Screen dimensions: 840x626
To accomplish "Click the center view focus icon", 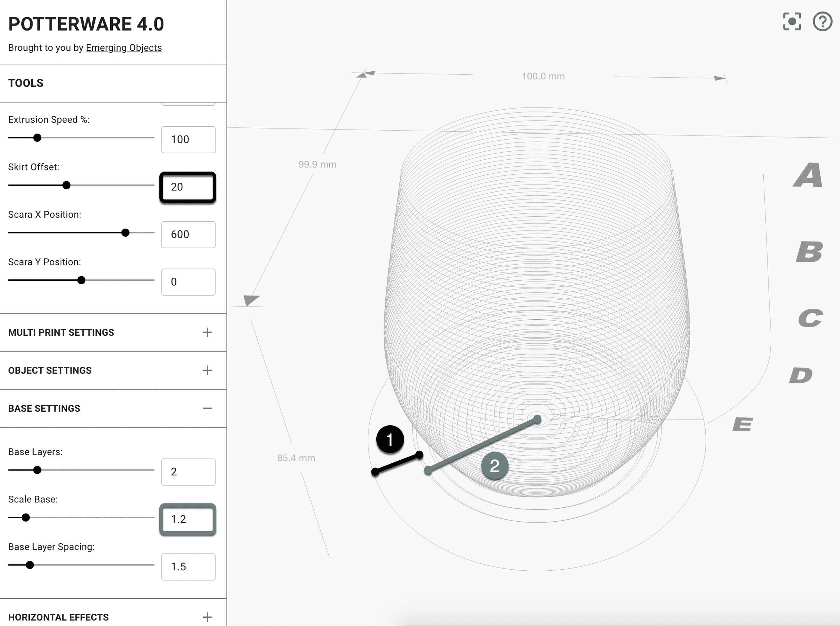I will click(792, 22).
